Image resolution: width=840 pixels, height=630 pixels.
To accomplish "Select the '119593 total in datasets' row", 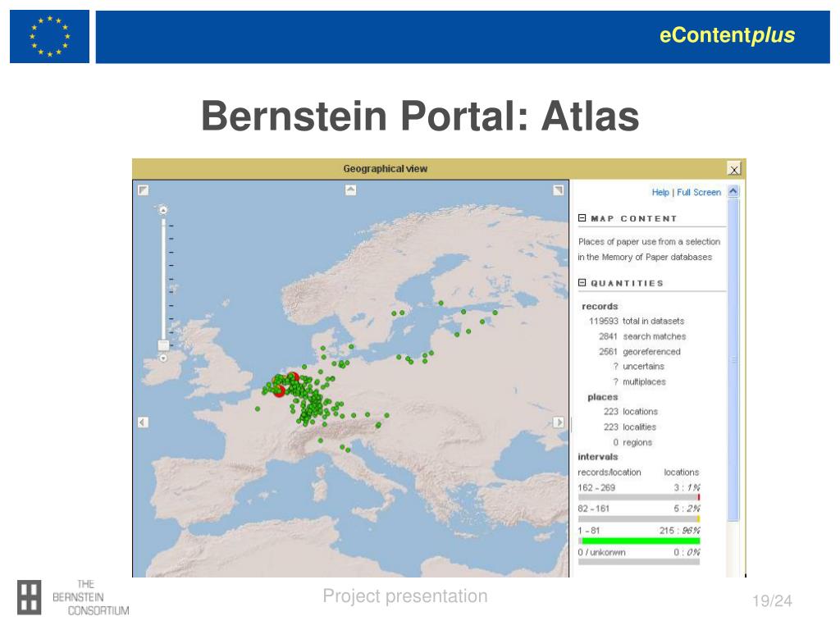I will [x=637, y=321].
